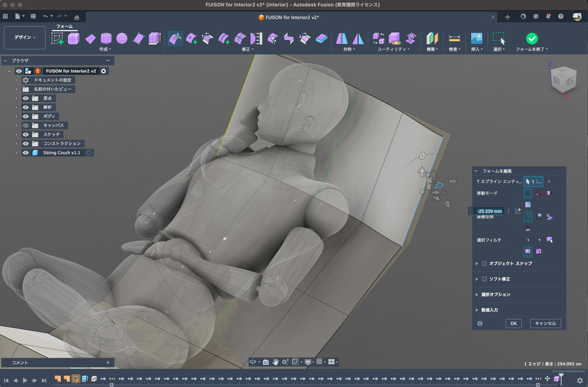Open the デザイン workspace dropdown
This screenshot has width=588, height=387.
[24, 37]
